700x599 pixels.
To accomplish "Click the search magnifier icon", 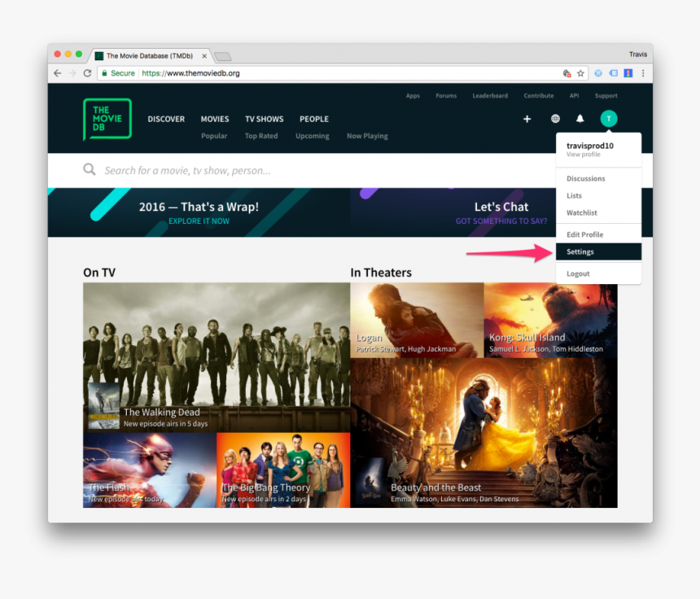I will point(90,169).
